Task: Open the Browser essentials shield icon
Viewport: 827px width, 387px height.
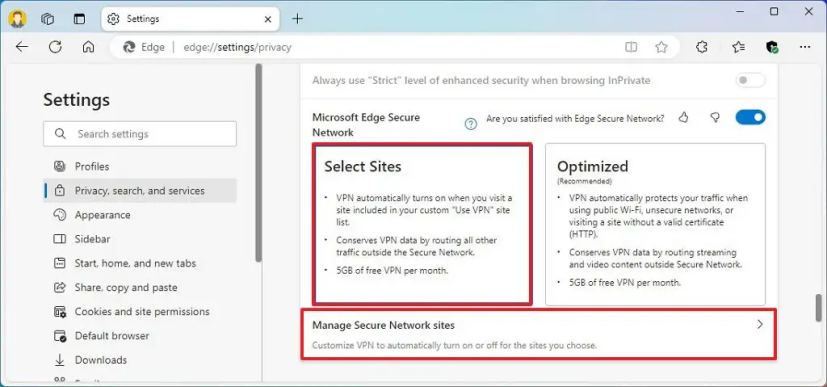Action: tap(772, 47)
